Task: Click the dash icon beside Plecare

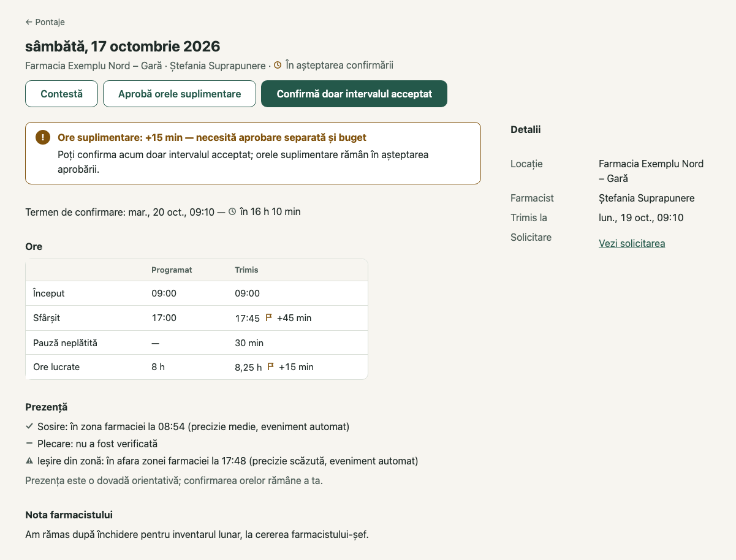Action: tap(29, 443)
